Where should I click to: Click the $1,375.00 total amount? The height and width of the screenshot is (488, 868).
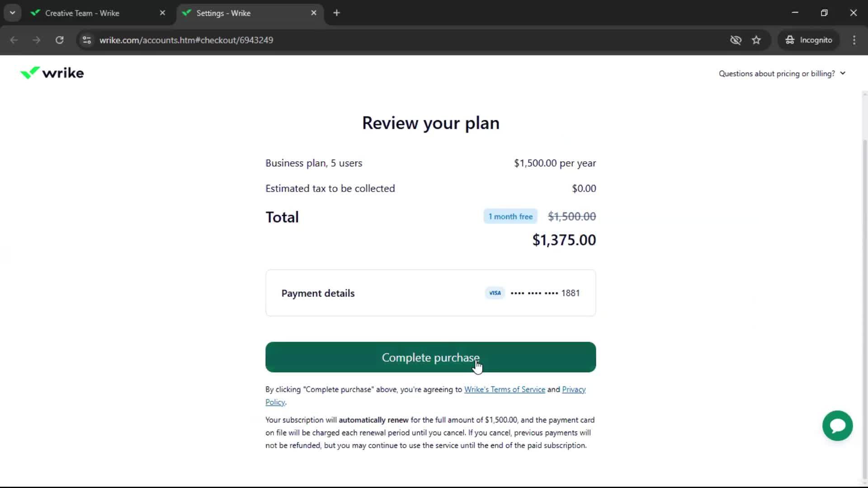pos(564,240)
